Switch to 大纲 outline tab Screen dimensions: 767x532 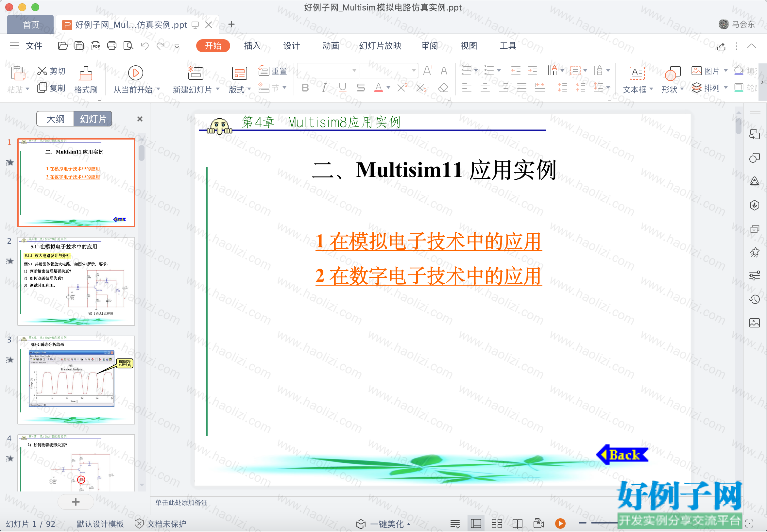point(55,119)
